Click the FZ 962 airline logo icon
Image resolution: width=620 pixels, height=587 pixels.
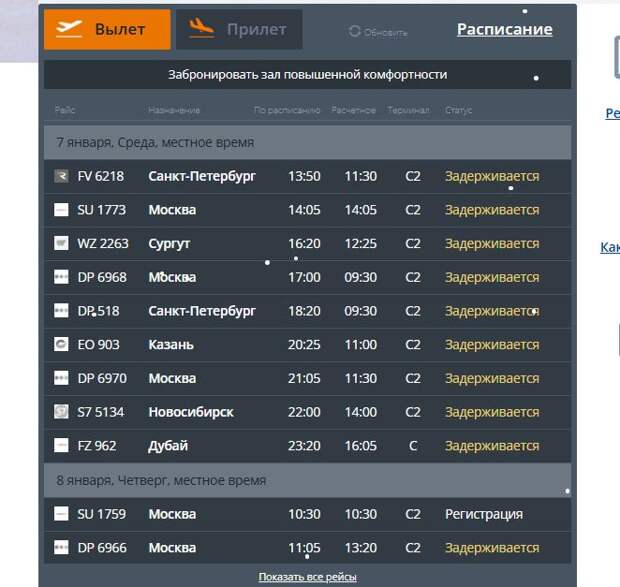pyautogui.click(x=61, y=446)
